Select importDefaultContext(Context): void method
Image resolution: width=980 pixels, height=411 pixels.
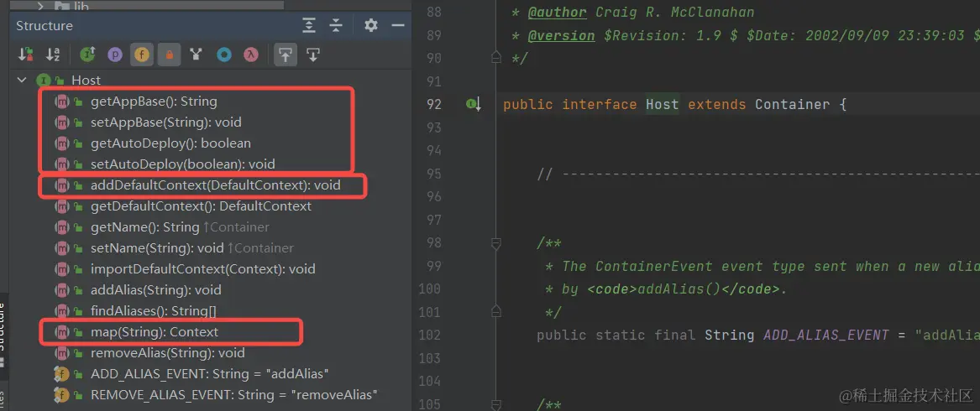pos(202,269)
